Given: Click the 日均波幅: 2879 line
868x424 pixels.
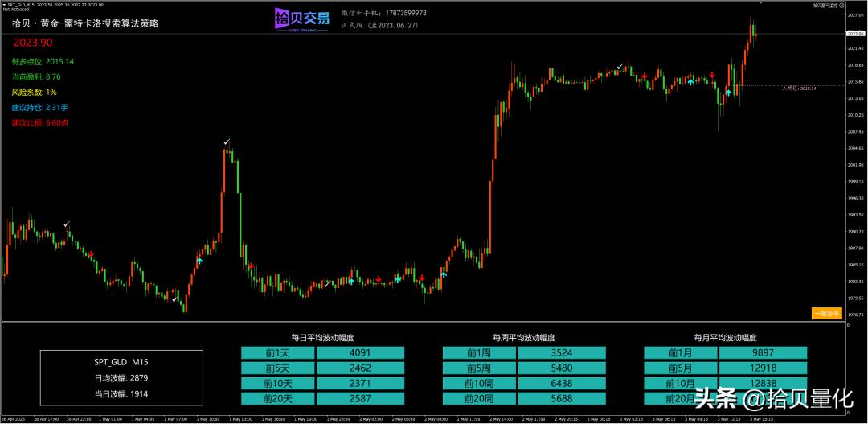Looking at the screenshot, I should 121,378.
